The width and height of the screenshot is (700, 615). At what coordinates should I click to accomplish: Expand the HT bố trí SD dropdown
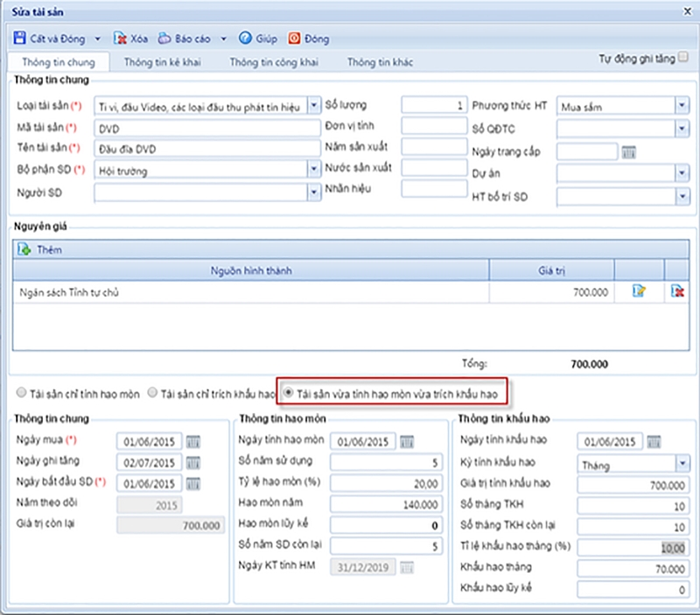[x=682, y=196]
